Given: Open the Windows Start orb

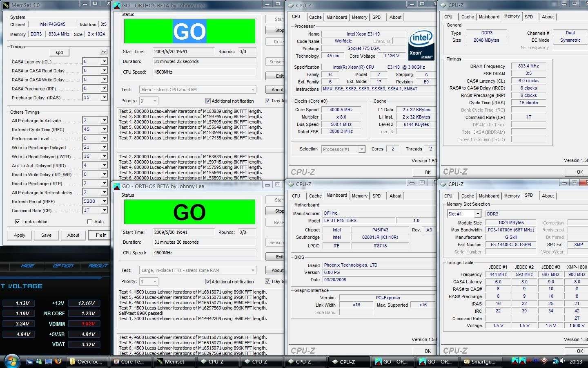Looking at the screenshot, I should click(x=11, y=361).
